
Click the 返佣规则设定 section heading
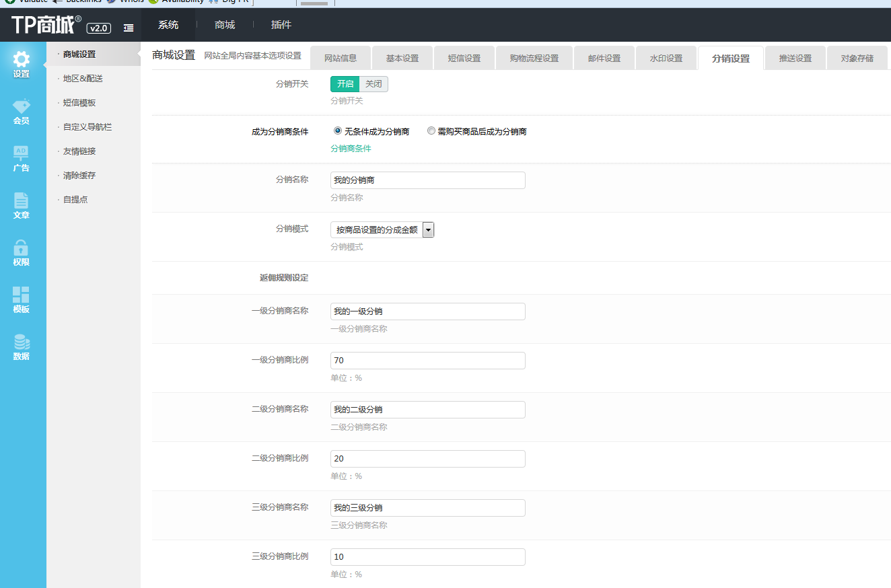tap(284, 278)
